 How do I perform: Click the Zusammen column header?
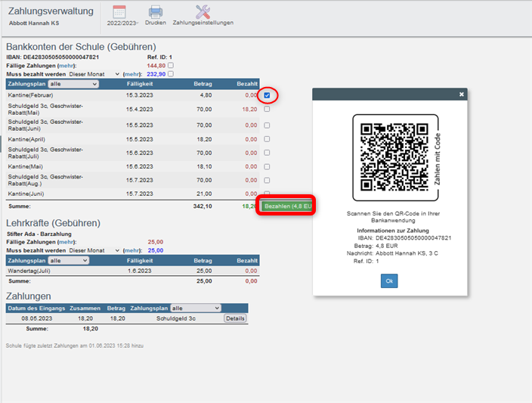85,308
